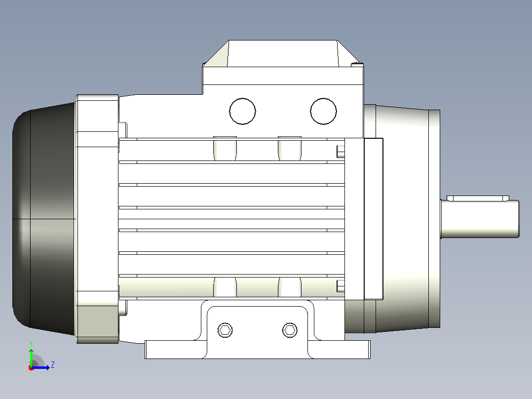The image size is (532, 399).
Task: Select the motor output shaft
Action: pos(480,219)
